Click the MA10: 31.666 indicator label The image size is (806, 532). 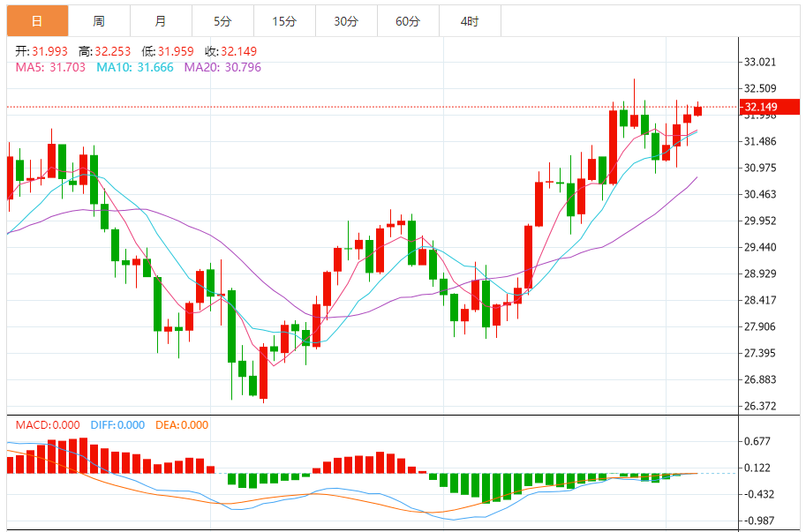click(x=135, y=67)
